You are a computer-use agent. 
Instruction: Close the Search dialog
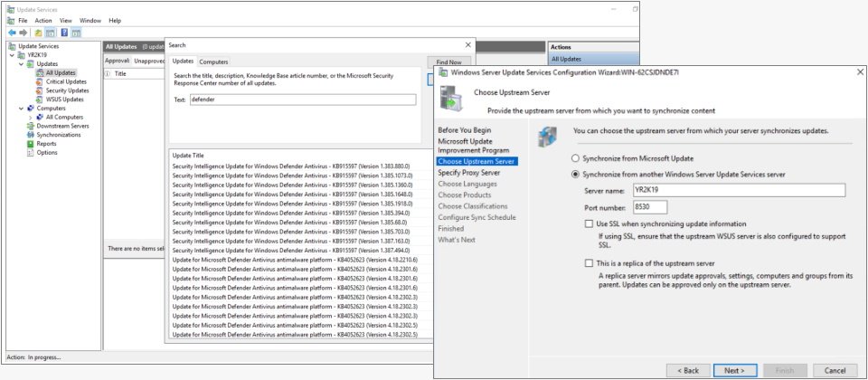[x=467, y=45]
